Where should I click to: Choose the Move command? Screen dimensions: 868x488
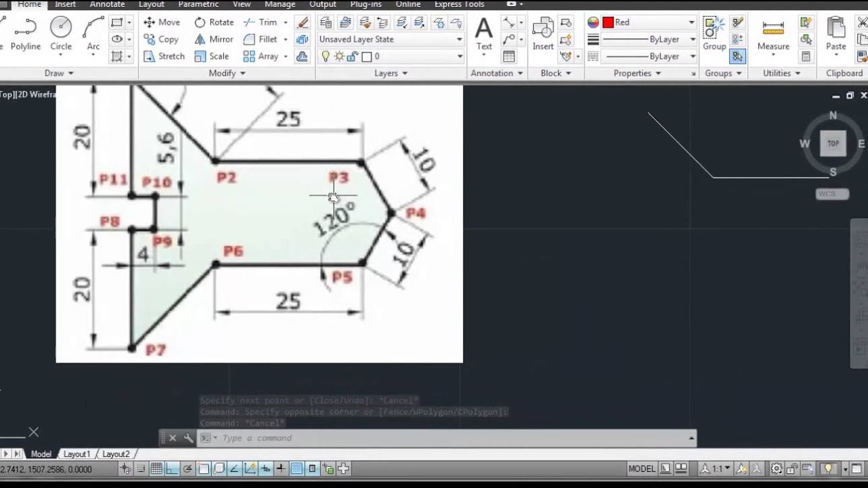(162, 22)
